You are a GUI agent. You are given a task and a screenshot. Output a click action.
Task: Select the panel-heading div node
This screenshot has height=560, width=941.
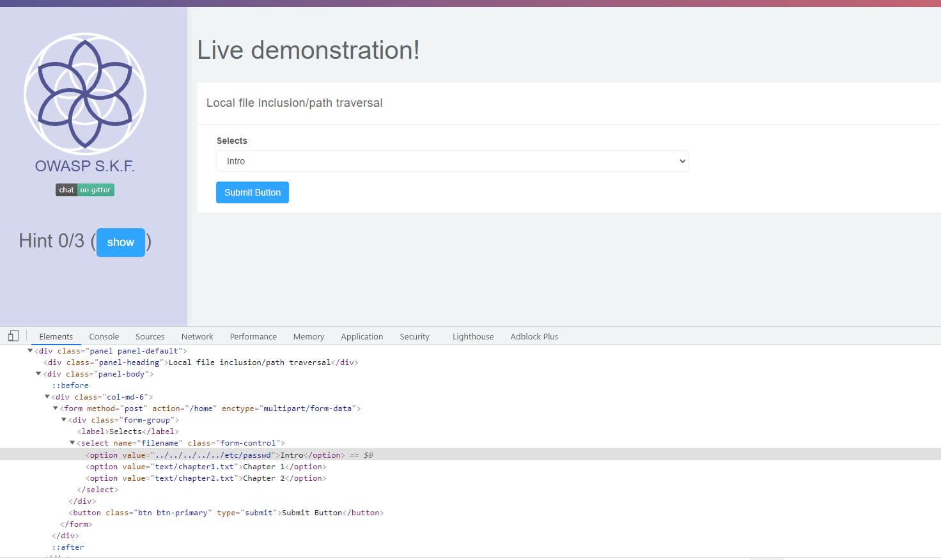(x=201, y=362)
